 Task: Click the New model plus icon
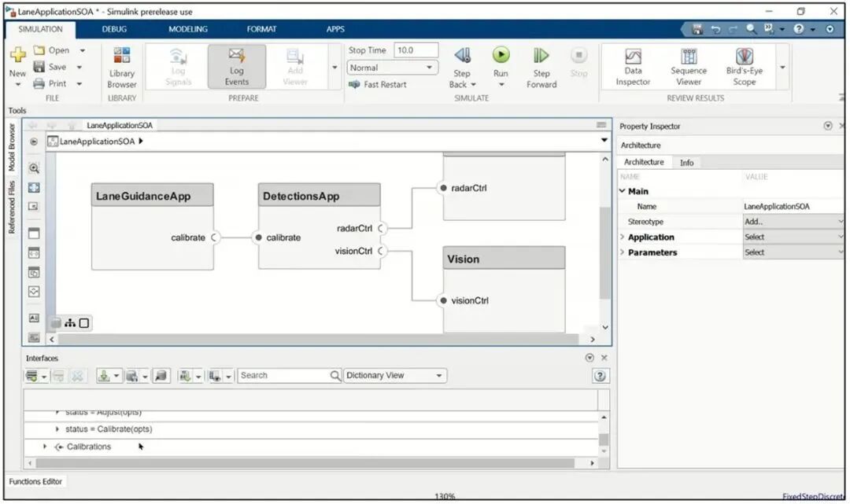(x=18, y=54)
